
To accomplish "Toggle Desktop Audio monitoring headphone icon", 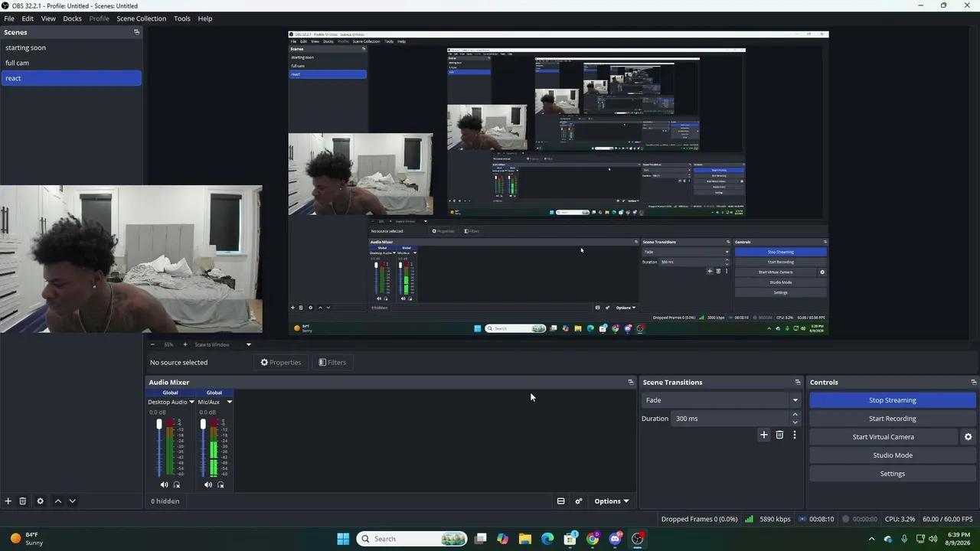I will pos(177,484).
